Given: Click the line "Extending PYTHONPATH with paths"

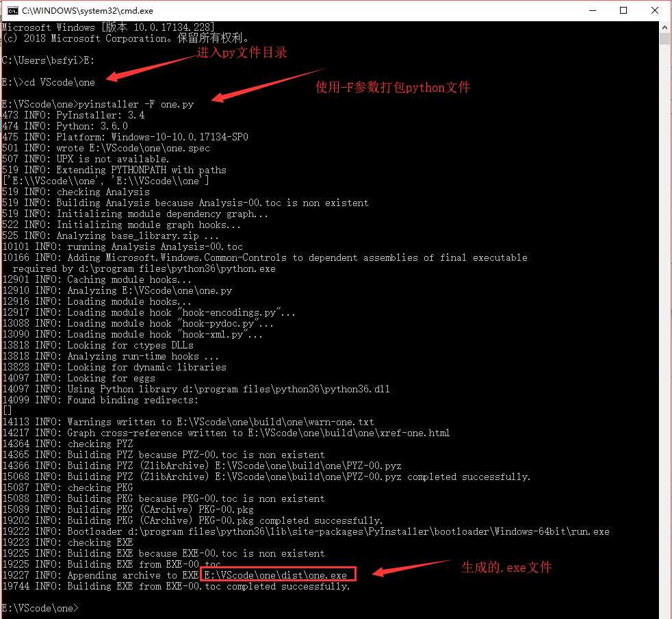Looking at the screenshot, I should 141,170.
